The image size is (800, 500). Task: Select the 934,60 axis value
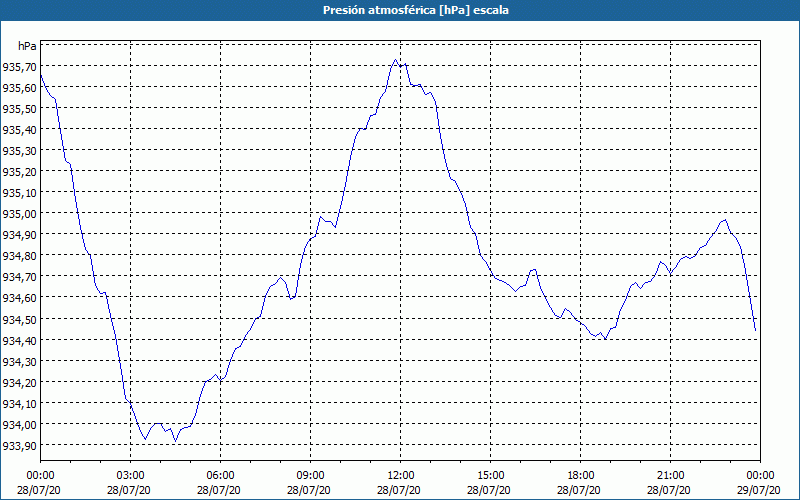19,297
